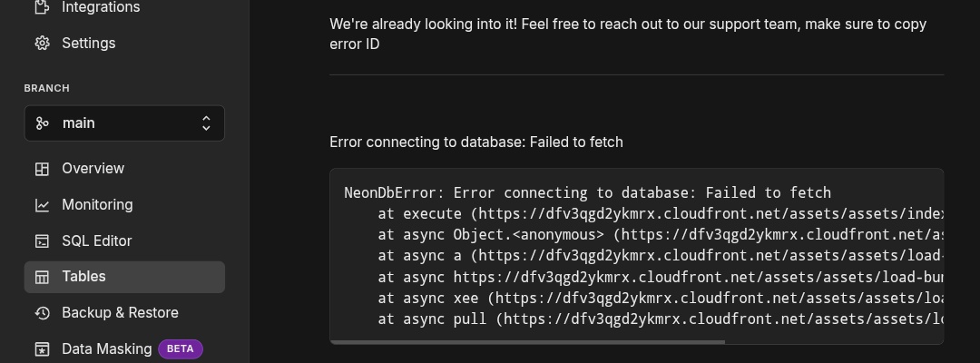Open the Integrations label in sidebar
Viewport: 980px width, 363px height.
[x=101, y=7]
